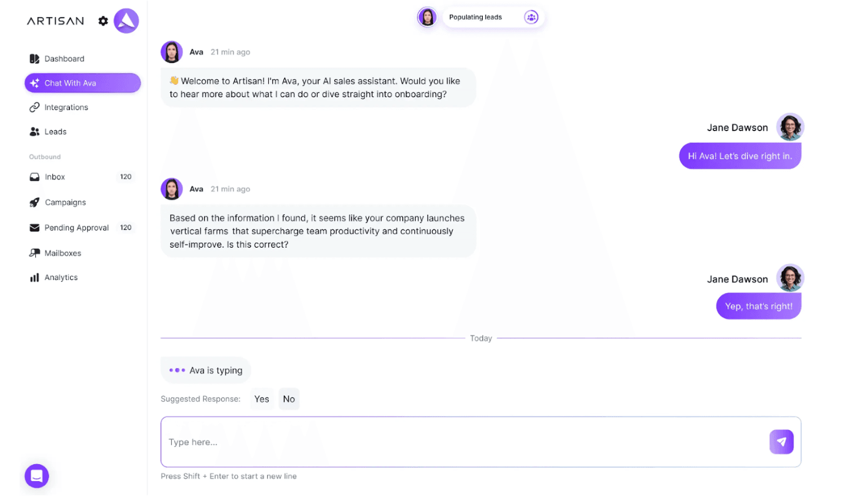Open the Inbox with 120 items
This screenshot has height=500, width=868.
coord(55,177)
